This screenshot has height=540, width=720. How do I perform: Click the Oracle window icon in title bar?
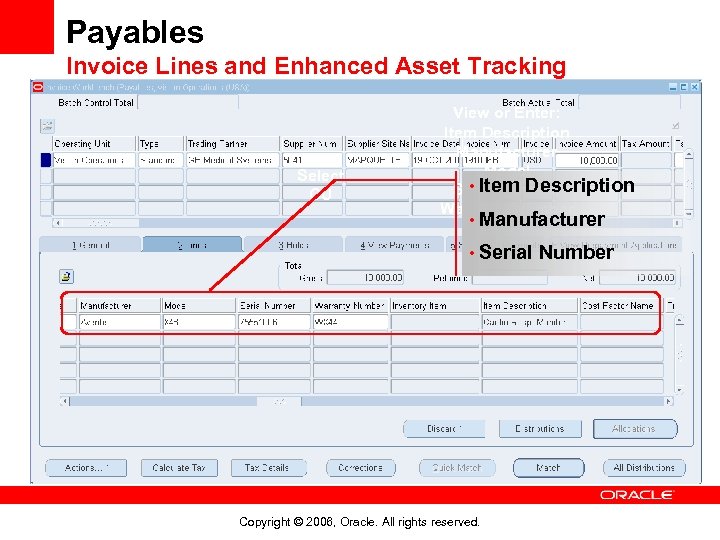[x=38, y=87]
